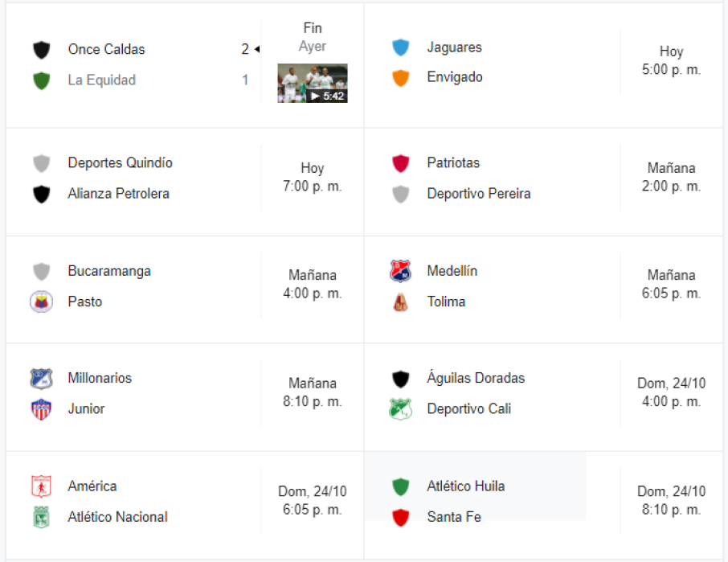
Task: Open the Patriotas vs Deportivo Pereira kickoff time
Action: [671, 178]
